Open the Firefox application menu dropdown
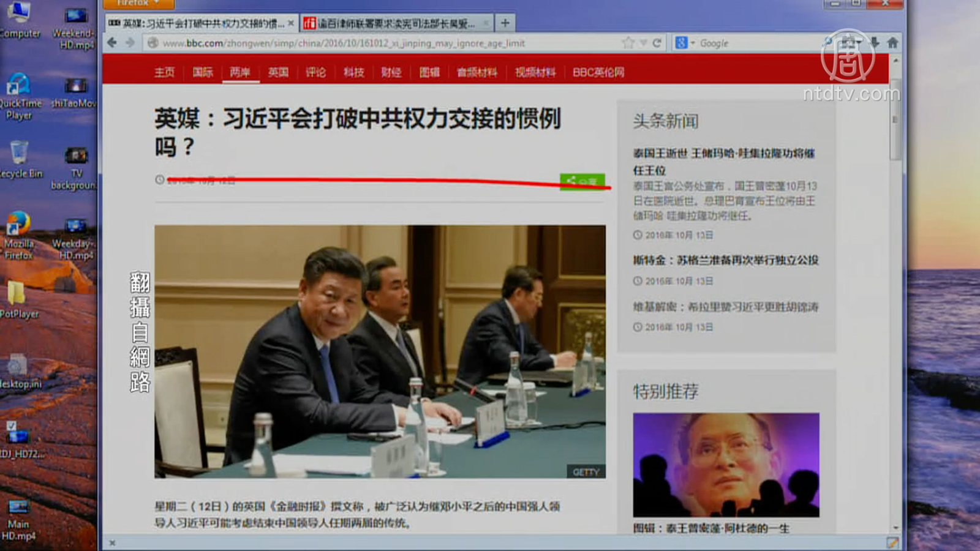This screenshot has height=551, width=980. pyautogui.click(x=138, y=4)
